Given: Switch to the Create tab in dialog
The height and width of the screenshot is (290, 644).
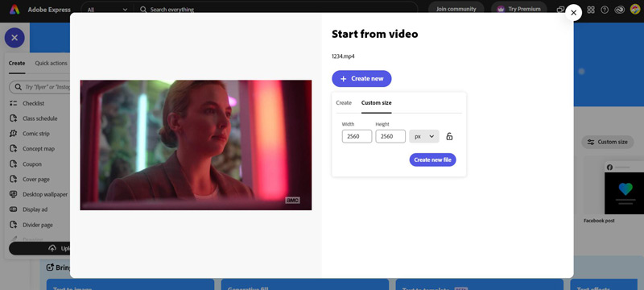Looking at the screenshot, I should click(344, 102).
